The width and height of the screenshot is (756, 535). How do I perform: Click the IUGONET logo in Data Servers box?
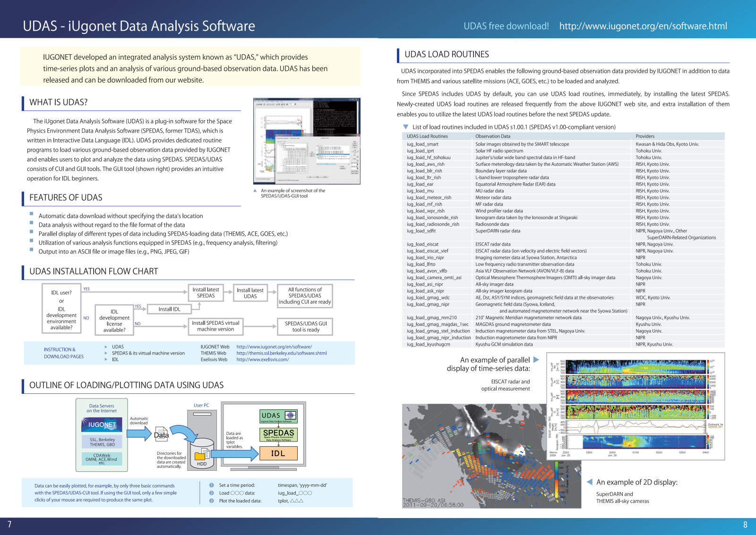pyautogui.click(x=102, y=425)
